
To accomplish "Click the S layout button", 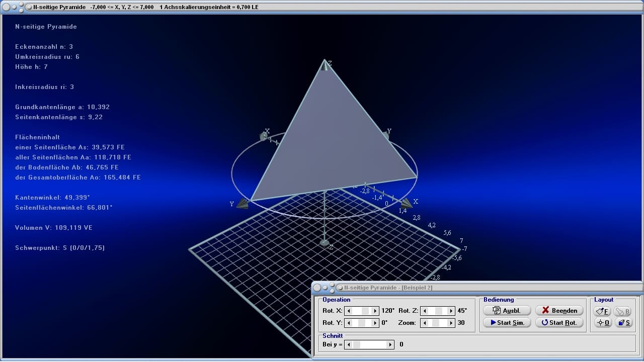I will [x=624, y=323].
